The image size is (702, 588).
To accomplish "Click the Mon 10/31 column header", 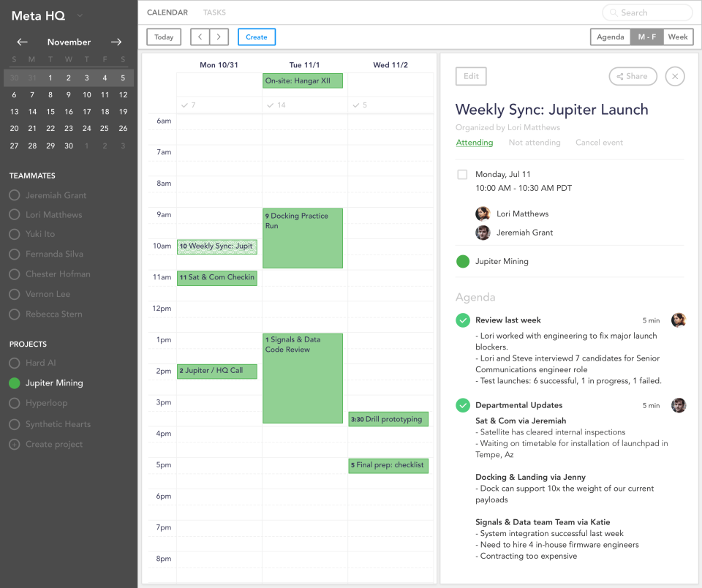I will pyautogui.click(x=219, y=65).
